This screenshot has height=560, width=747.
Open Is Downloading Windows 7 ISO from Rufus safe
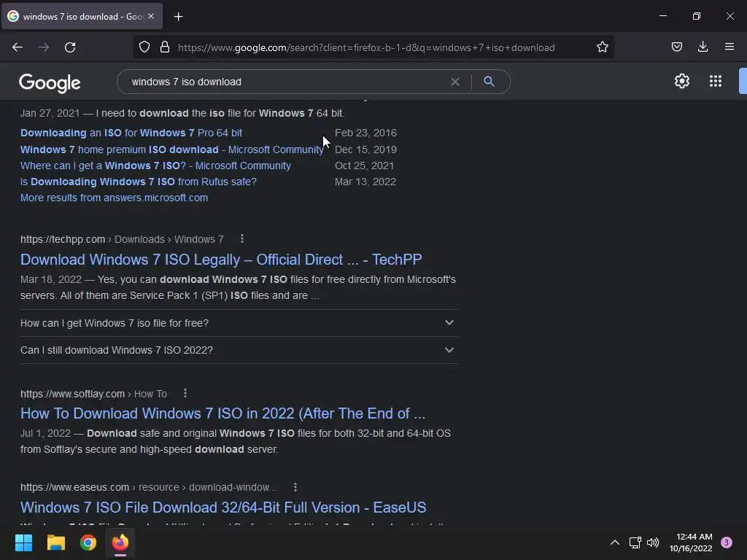[138, 182]
